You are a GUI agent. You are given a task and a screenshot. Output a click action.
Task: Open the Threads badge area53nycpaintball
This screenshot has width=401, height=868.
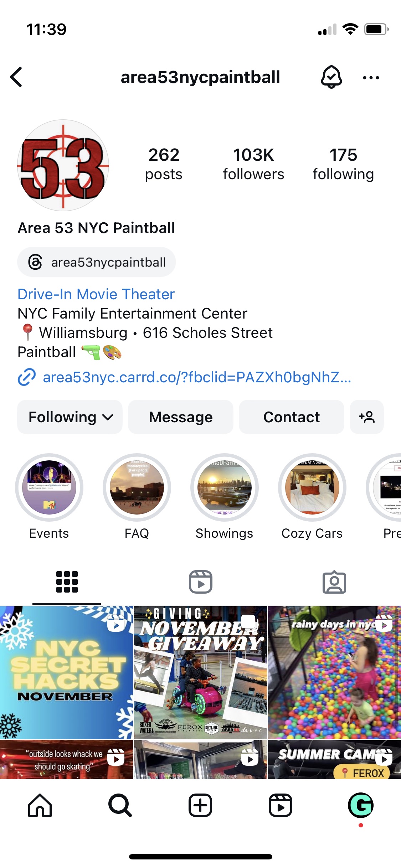[x=97, y=262]
